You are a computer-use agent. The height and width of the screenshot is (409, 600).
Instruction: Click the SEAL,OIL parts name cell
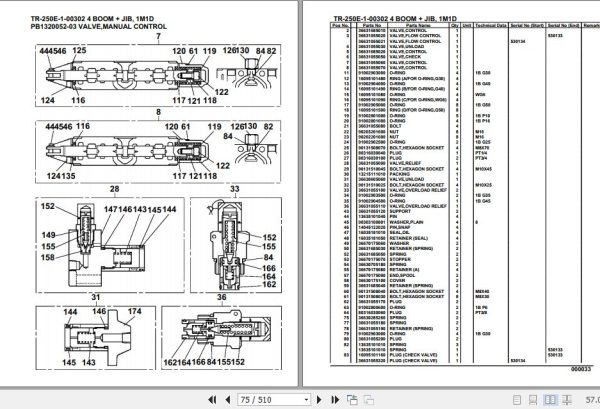[x=400, y=233]
